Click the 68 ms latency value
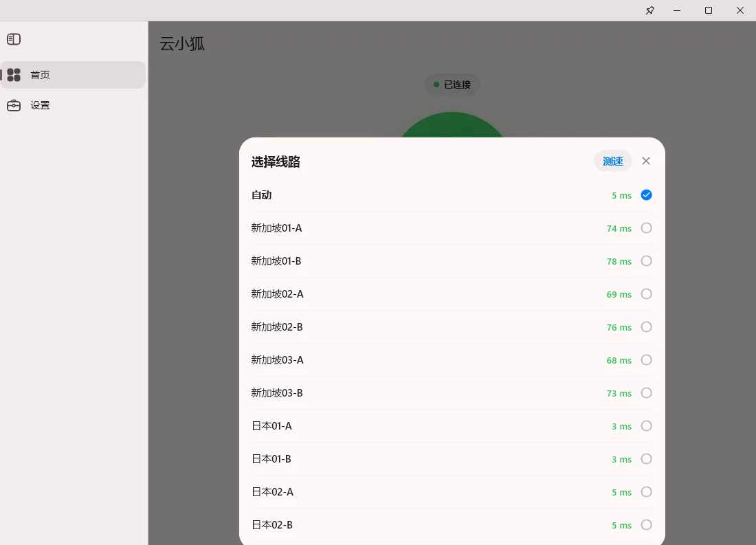This screenshot has width=756, height=545. [x=619, y=360]
